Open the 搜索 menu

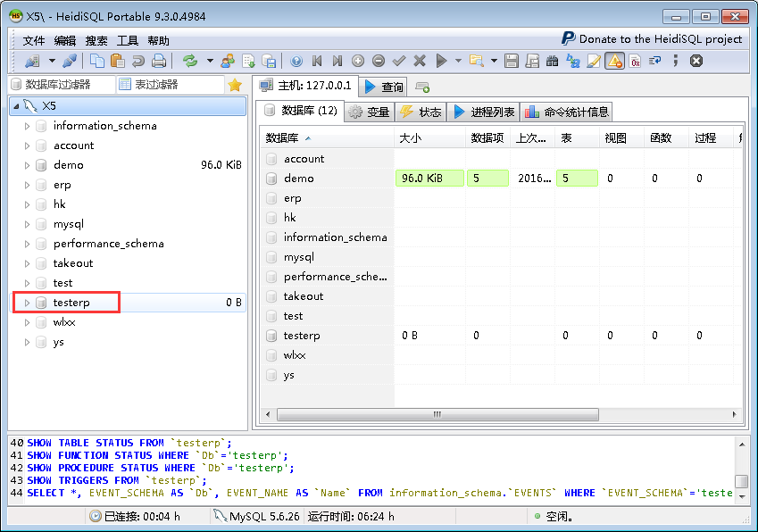coord(96,40)
